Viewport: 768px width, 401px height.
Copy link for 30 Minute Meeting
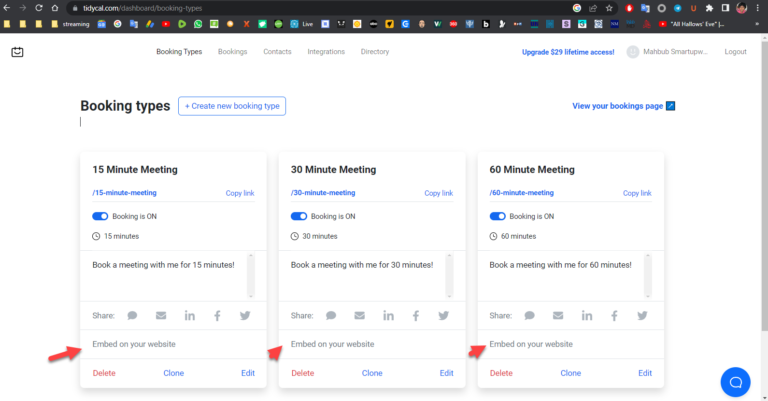(439, 193)
